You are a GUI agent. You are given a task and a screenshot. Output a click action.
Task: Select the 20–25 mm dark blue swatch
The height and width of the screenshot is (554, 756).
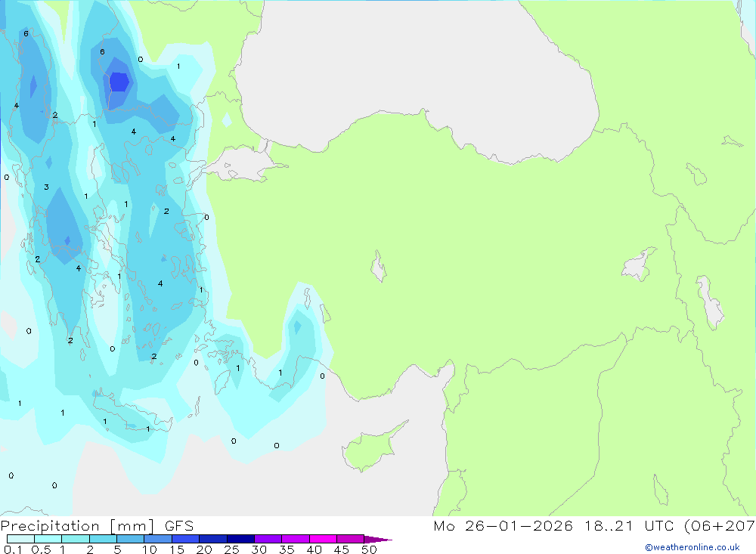(x=213, y=539)
